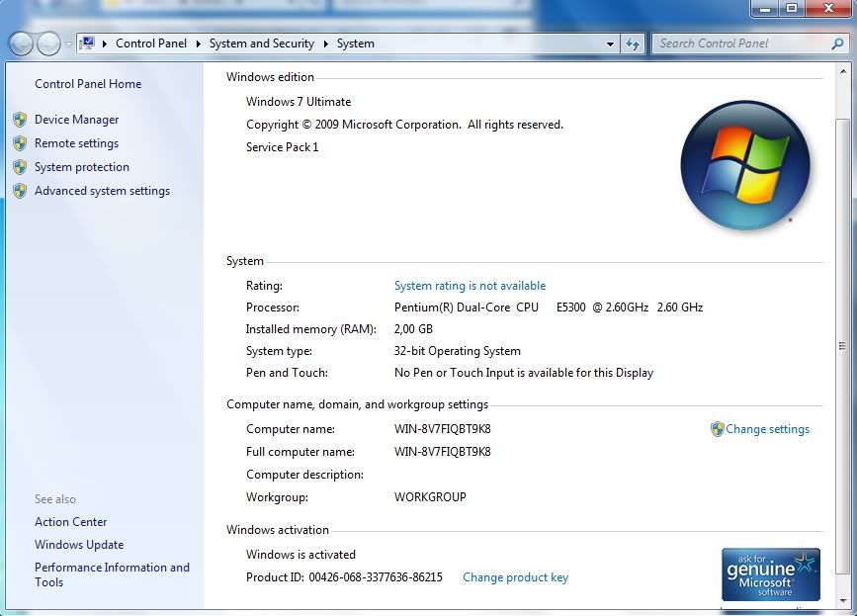
Task: Open Windows Update link
Action: [x=79, y=545]
